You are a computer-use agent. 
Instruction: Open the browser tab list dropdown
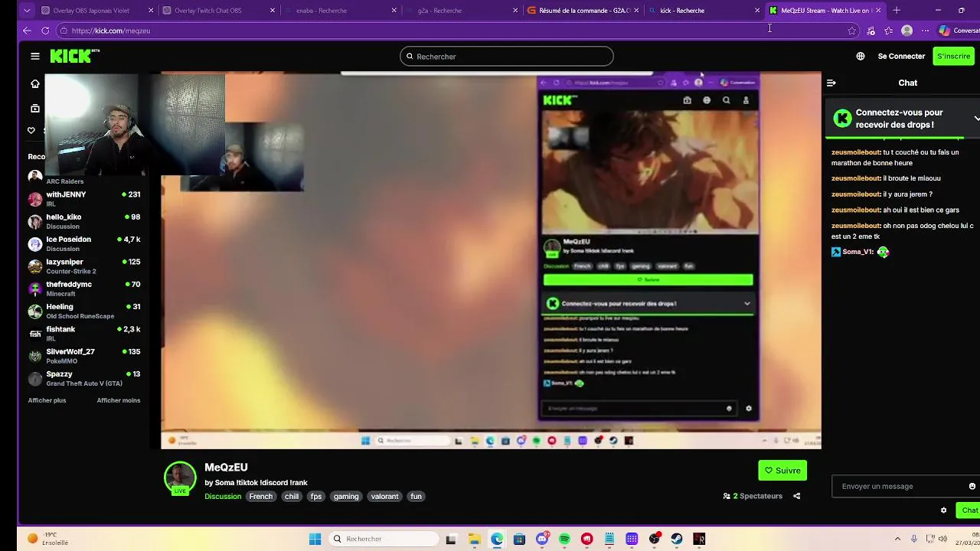click(x=28, y=11)
